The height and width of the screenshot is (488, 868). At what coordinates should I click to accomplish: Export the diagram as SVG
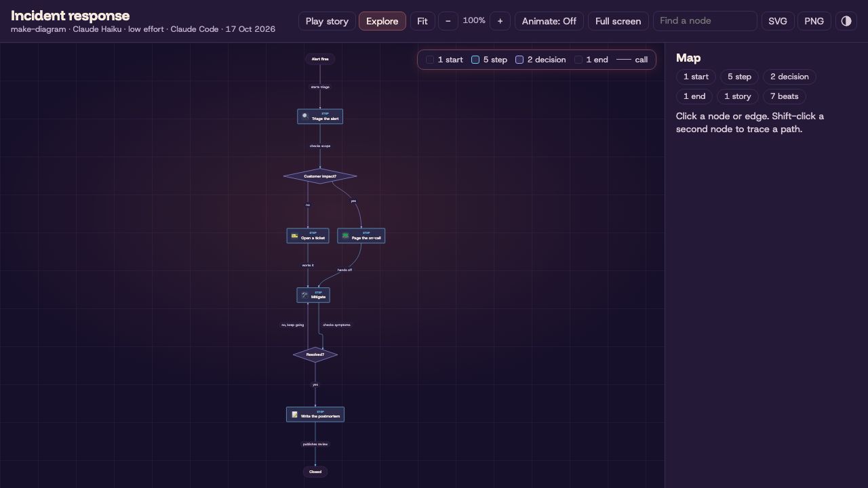[778, 21]
